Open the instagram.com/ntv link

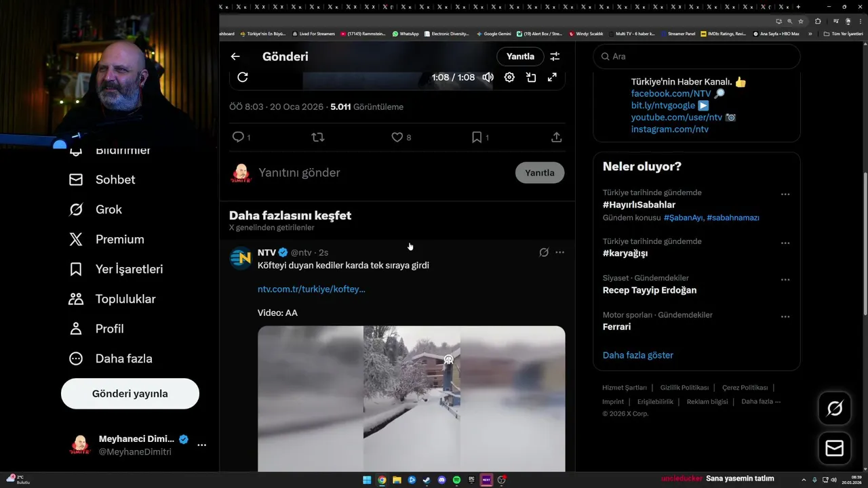[x=670, y=129]
